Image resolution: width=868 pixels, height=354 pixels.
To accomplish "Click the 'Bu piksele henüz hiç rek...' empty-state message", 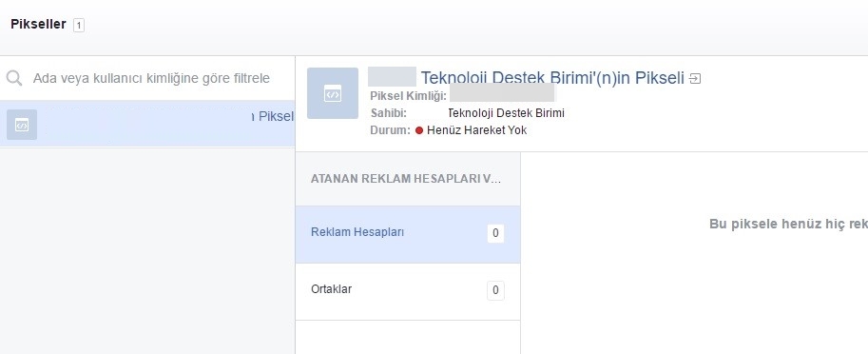I will [x=788, y=225].
